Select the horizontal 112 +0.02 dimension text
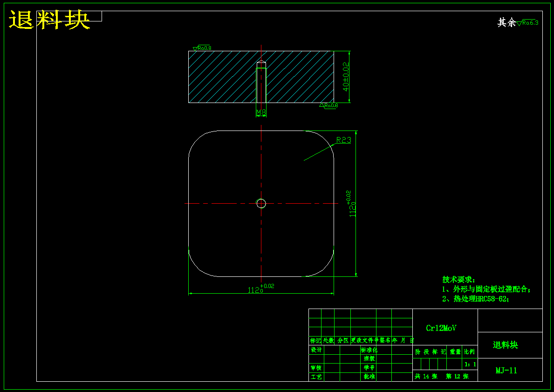This screenshot has height=392, width=554. click(261, 289)
